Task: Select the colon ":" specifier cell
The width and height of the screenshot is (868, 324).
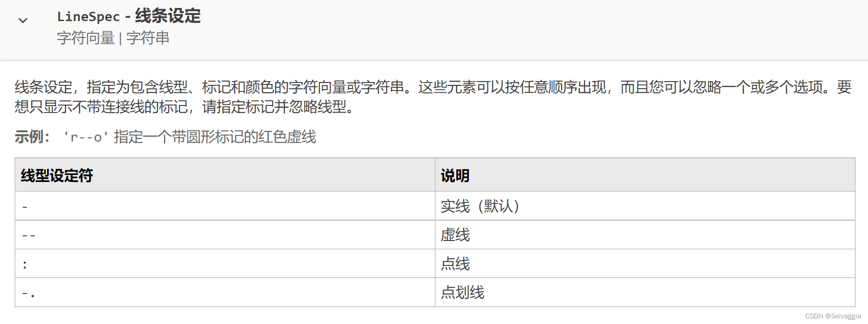Action: point(25,264)
